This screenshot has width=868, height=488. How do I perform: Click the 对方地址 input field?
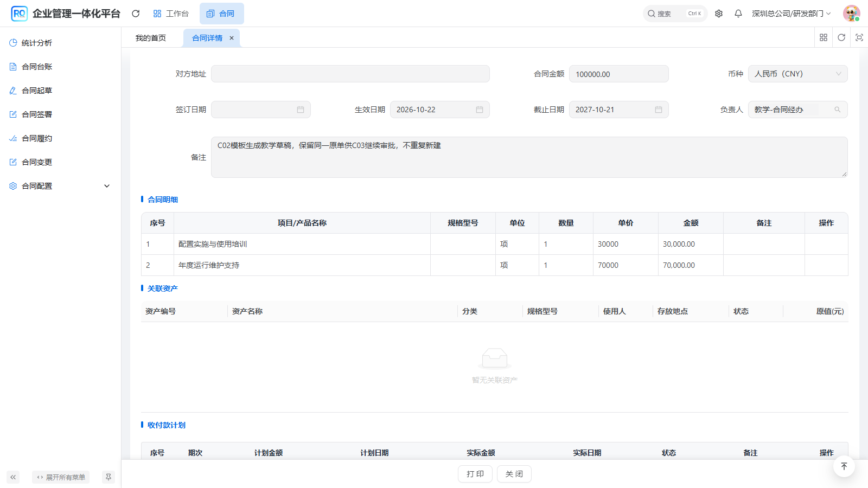[x=350, y=74]
